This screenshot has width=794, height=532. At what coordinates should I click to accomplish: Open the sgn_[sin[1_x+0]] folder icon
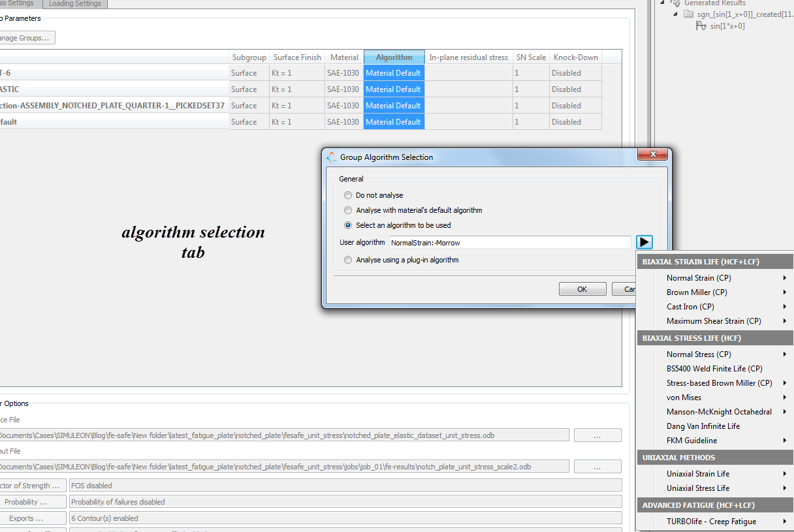[x=688, y=14]
